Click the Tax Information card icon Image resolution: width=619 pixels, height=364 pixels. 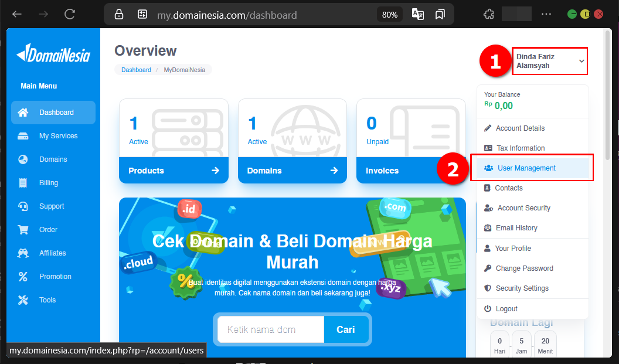coord(488,148)
